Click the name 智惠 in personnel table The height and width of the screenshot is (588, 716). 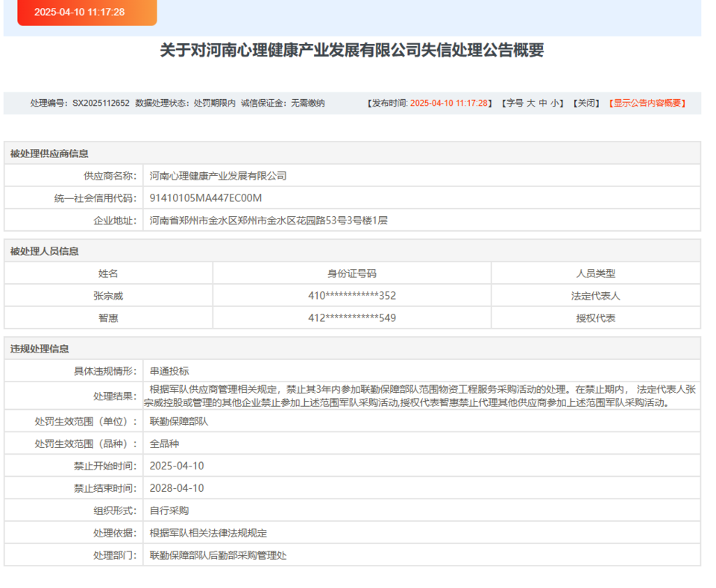pyautogui.click(x=108, y=318)
